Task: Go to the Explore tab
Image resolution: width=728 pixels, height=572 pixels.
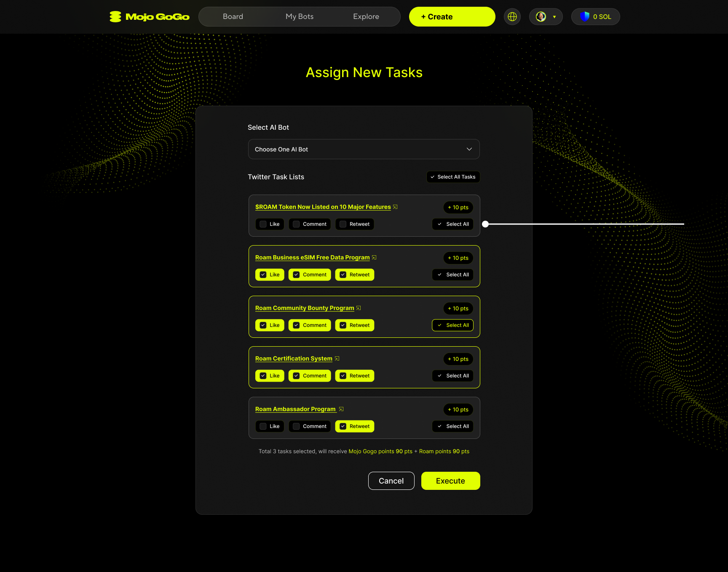Action: 366,17
